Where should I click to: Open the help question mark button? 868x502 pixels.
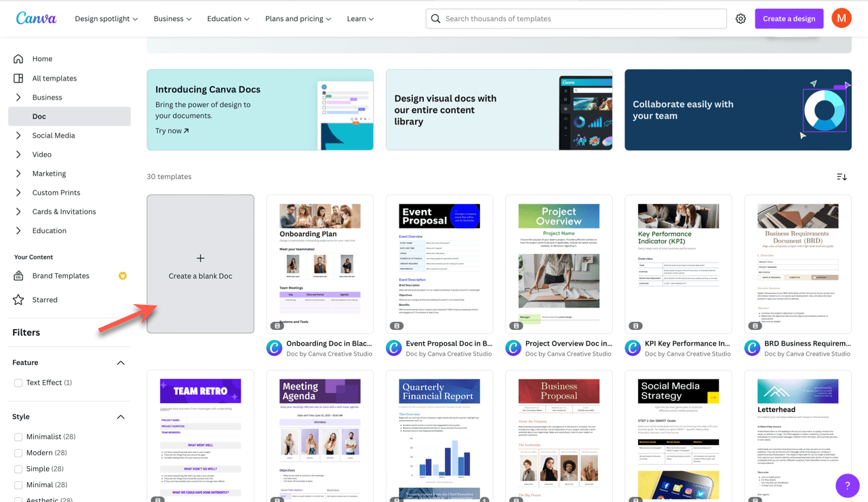[848, 485]
